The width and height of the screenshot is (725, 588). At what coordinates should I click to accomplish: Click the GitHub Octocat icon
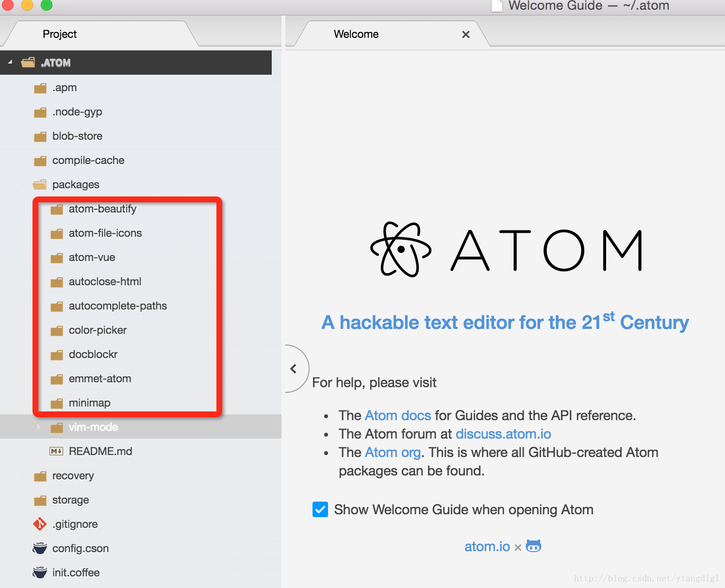tap(534, 546)
